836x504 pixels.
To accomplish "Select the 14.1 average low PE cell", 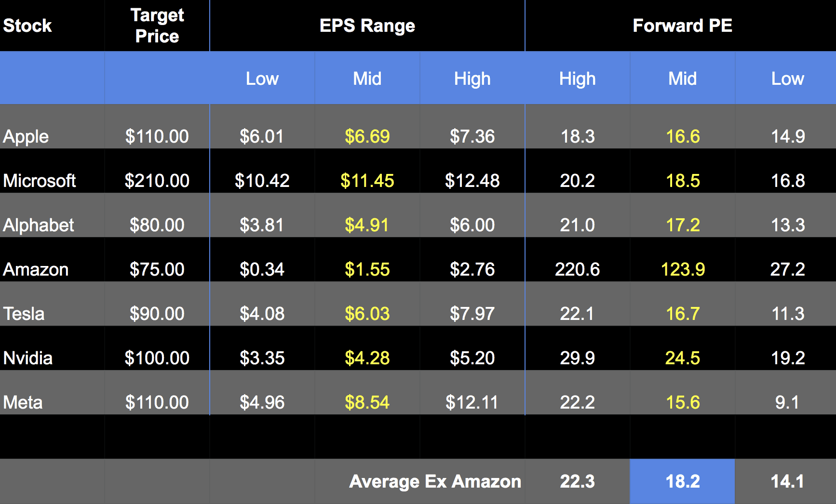I will [787, 481].
